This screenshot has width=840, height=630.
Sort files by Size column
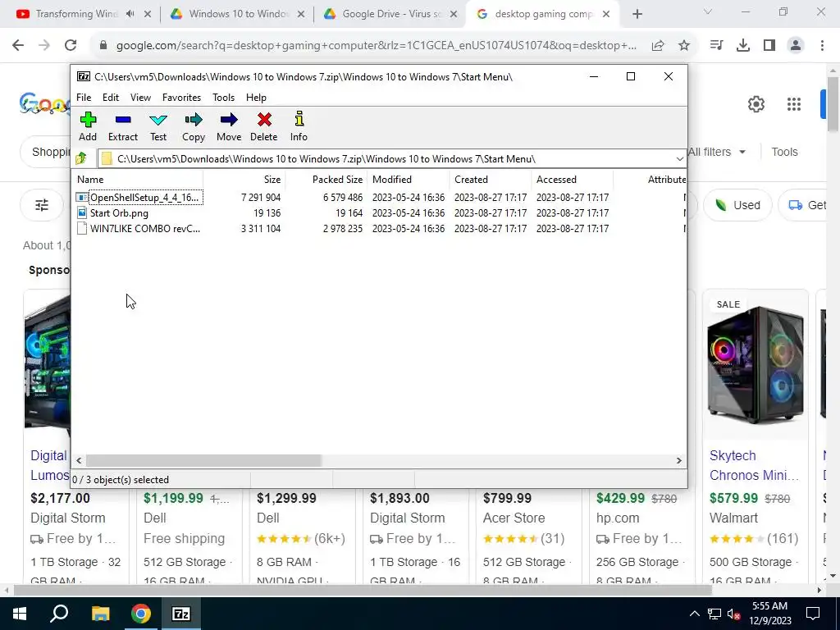pos(244,180)
